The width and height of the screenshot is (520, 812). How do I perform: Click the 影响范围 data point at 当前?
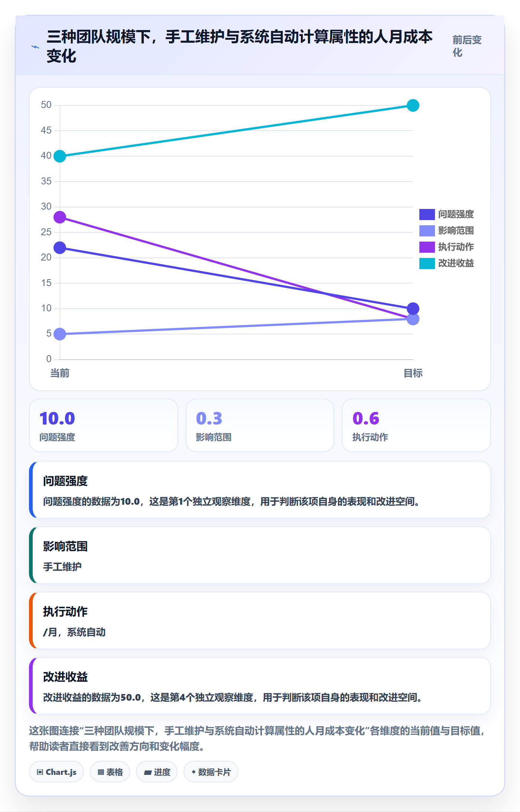coord(60,334)
